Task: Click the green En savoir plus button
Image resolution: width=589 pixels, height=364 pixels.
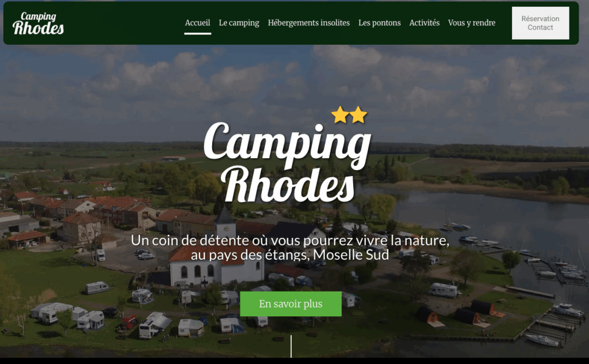Action: 290,304
